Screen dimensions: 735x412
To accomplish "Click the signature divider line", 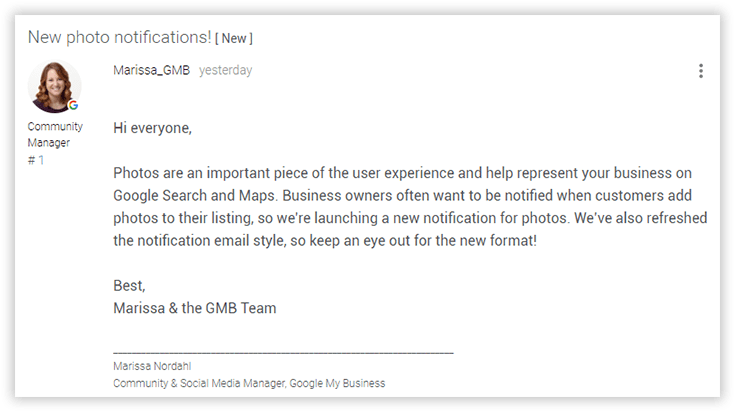I will click(x=283, y=352).
